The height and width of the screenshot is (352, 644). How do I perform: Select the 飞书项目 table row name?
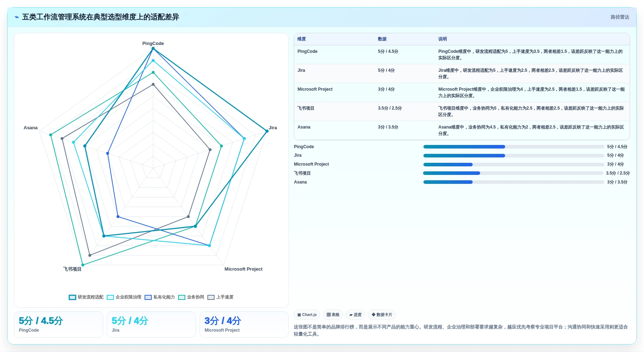[x=306, y=108]
